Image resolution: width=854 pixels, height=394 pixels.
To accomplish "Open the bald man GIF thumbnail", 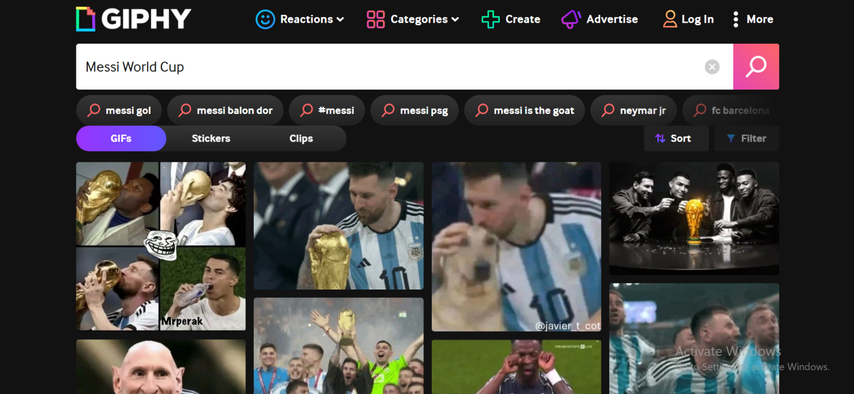I will click(x=161, y=367).
